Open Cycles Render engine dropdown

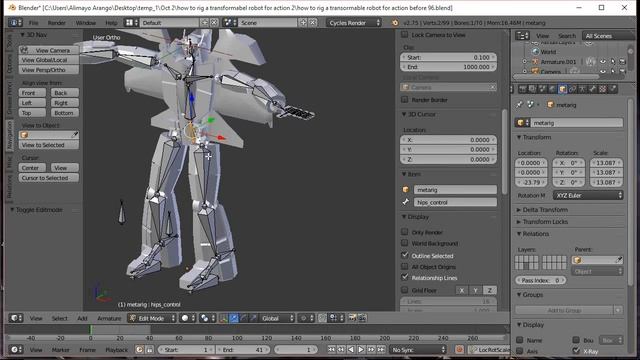(354, 23)
